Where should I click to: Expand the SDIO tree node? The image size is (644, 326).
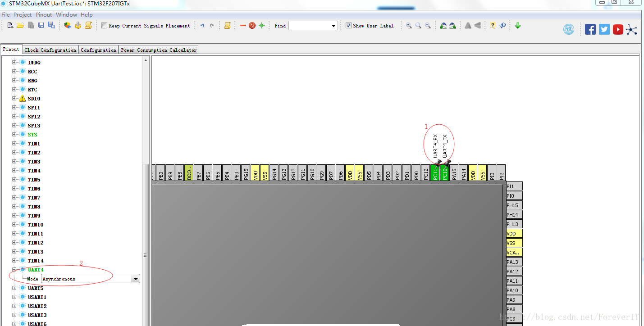pos(14,99)
